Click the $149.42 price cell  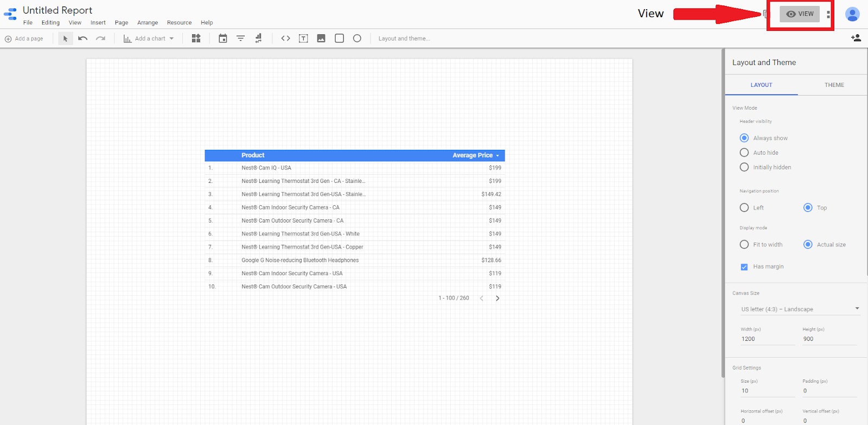[491, 194]
